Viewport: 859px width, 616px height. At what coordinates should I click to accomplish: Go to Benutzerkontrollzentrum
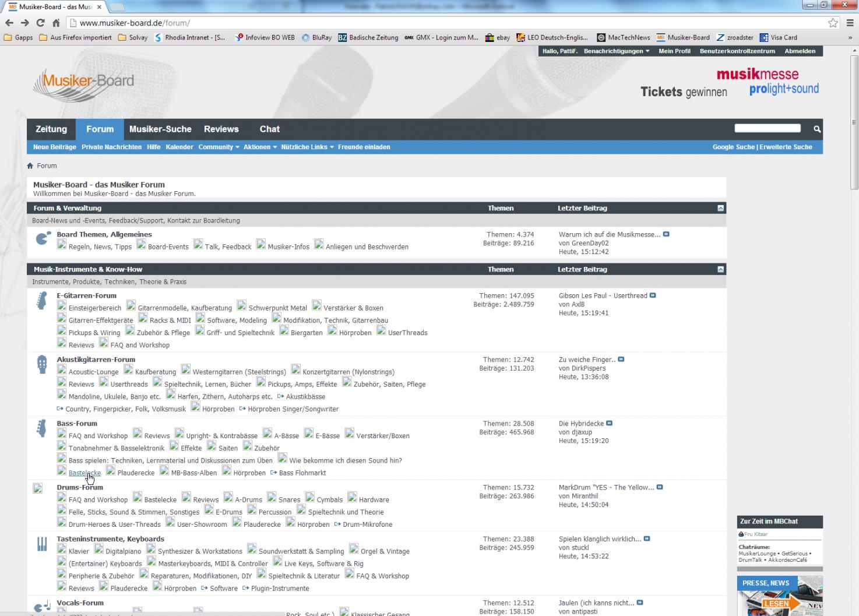coord(737,51)
